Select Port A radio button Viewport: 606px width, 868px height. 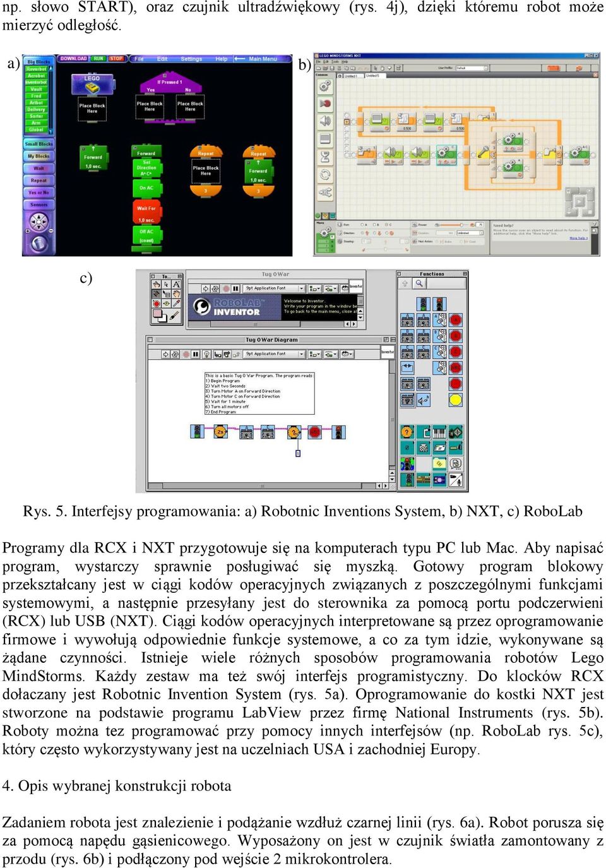point(362,225)
